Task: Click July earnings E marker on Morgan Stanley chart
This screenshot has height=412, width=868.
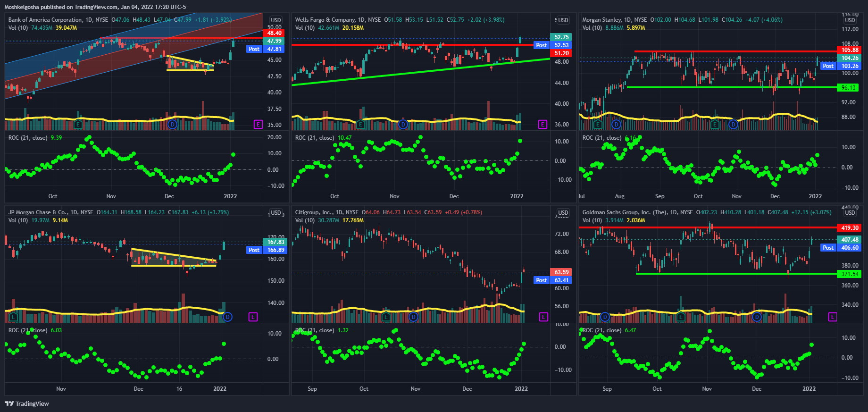Action: 598,125
